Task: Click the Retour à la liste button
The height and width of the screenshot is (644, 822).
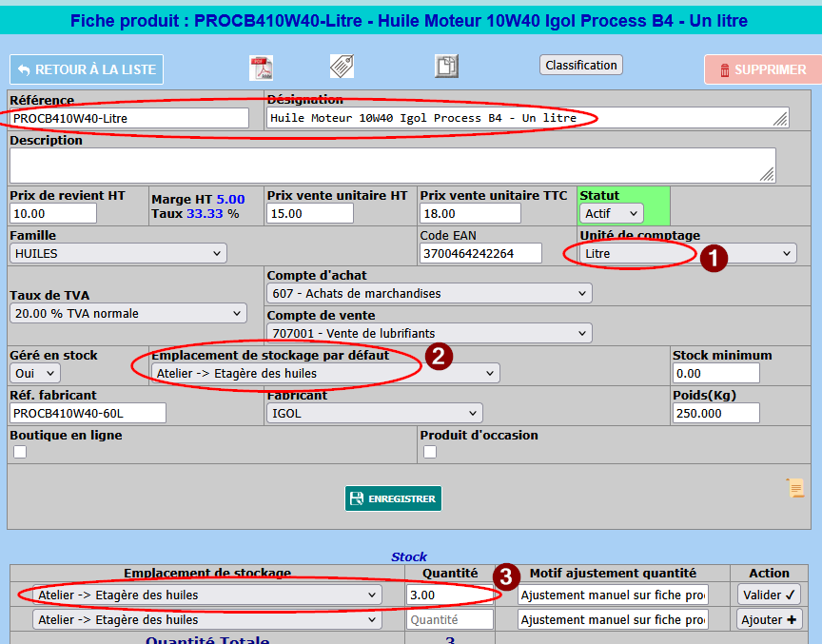Action: coord(87,69)
